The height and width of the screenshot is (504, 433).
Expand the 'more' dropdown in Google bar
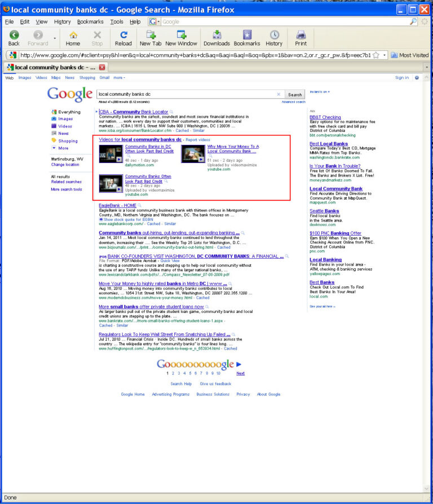point(119,77)
